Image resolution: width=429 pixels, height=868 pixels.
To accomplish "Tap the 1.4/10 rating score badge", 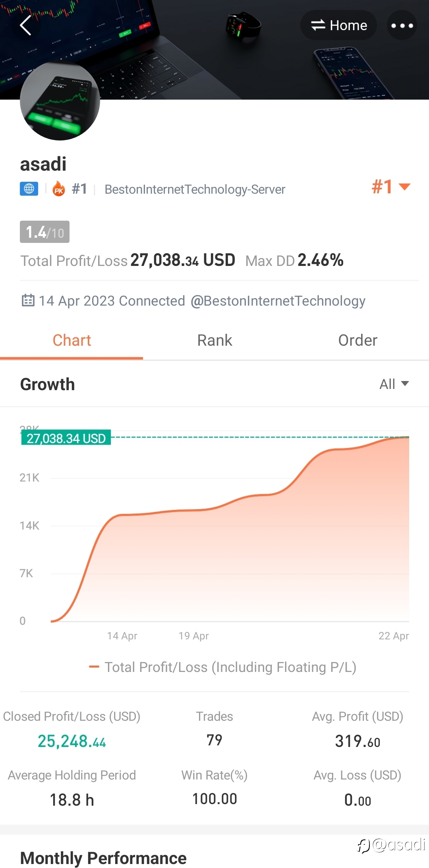I will click(44, 232).
